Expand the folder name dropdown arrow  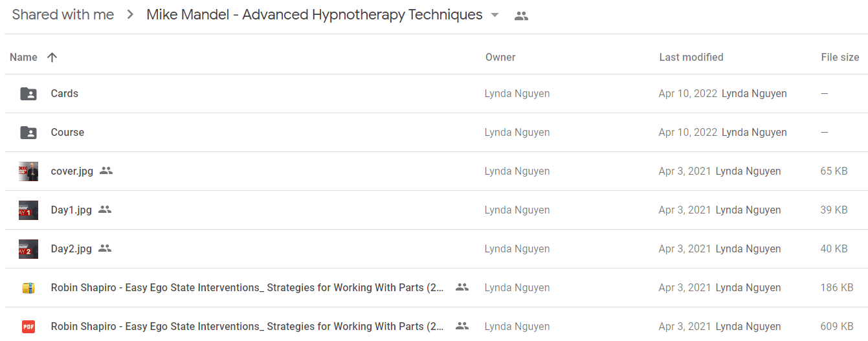point(495,16)
